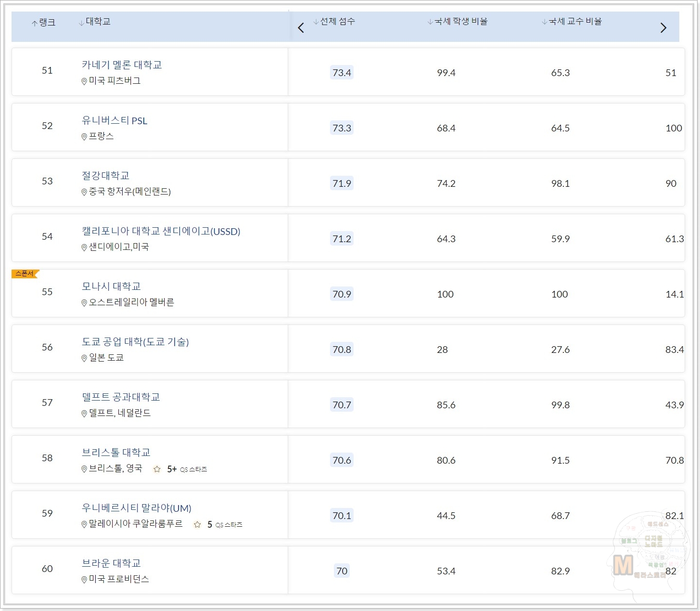Click international student value 68.4

(x=446, y=128)
